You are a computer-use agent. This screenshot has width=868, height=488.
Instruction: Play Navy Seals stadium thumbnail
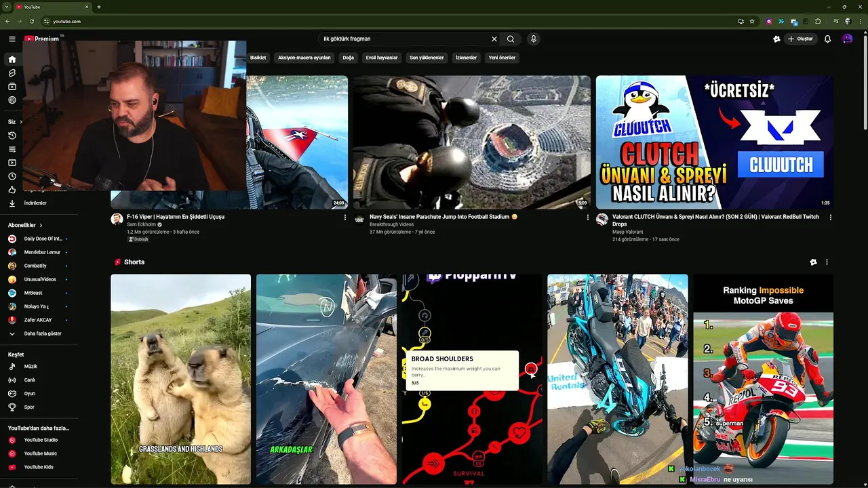point(472,142)
